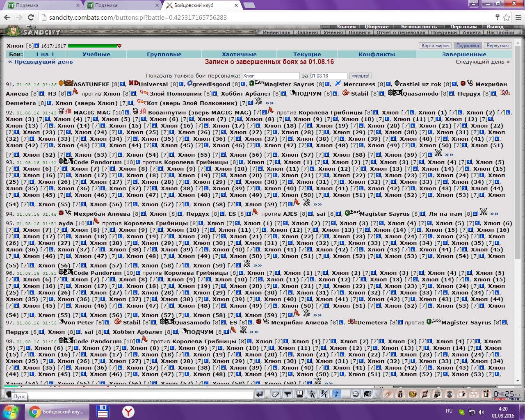
Task: Click the money bag icon
Action: 400,394
